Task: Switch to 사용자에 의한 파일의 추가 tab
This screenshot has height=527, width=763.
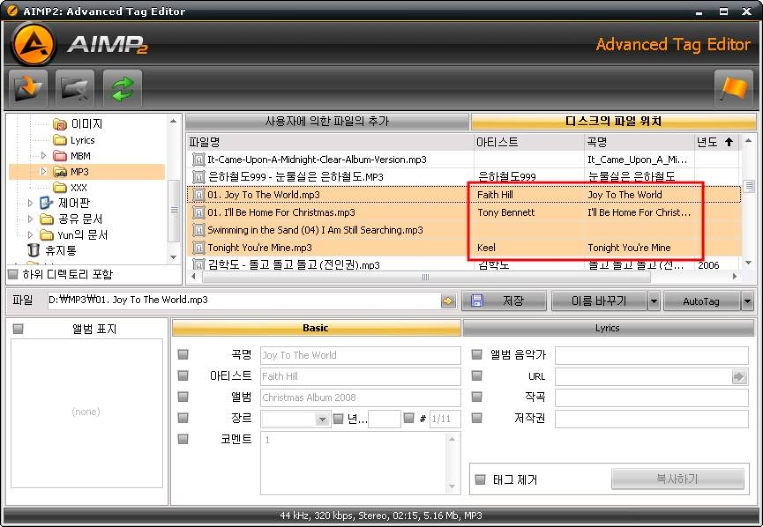Action: [327, 121]
